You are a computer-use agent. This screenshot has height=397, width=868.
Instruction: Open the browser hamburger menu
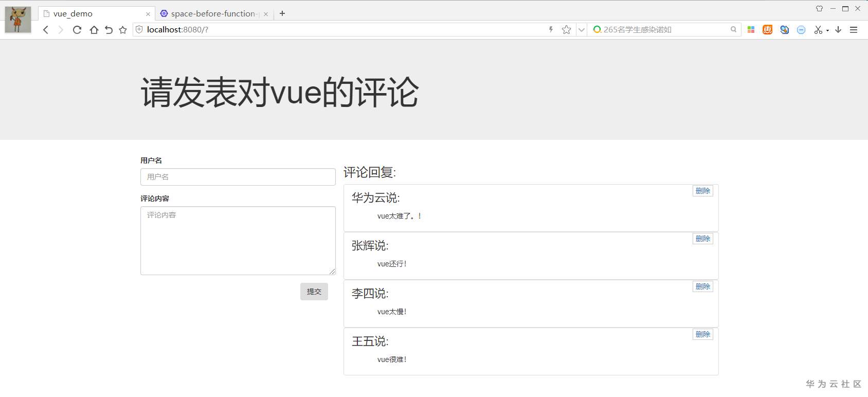854,30
